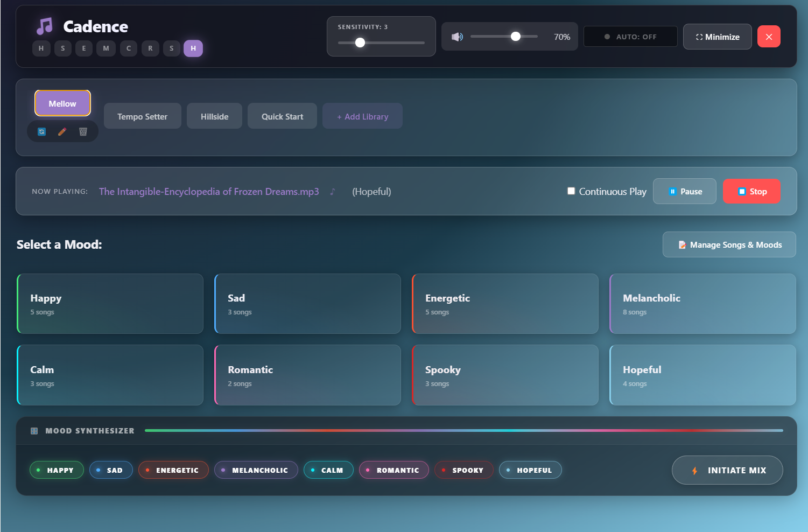Click the Cadence music note logo
This screenshot has height=532, width=808.
(x=45, y=26)
